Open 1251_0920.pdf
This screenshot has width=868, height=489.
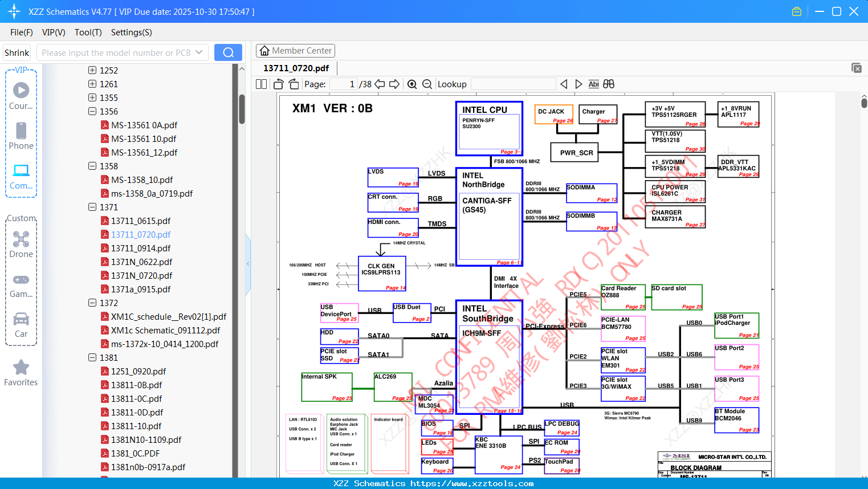tap(138, 372)
